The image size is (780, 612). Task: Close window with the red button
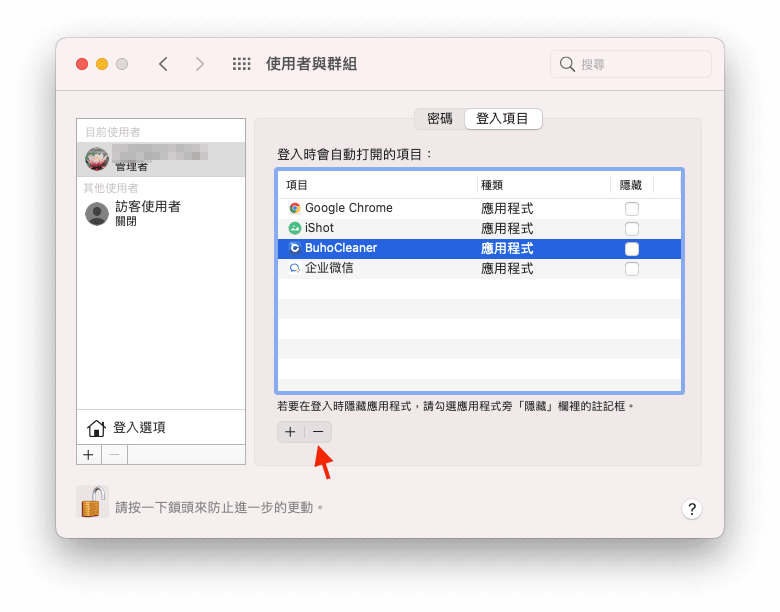(x=82, y=64)
